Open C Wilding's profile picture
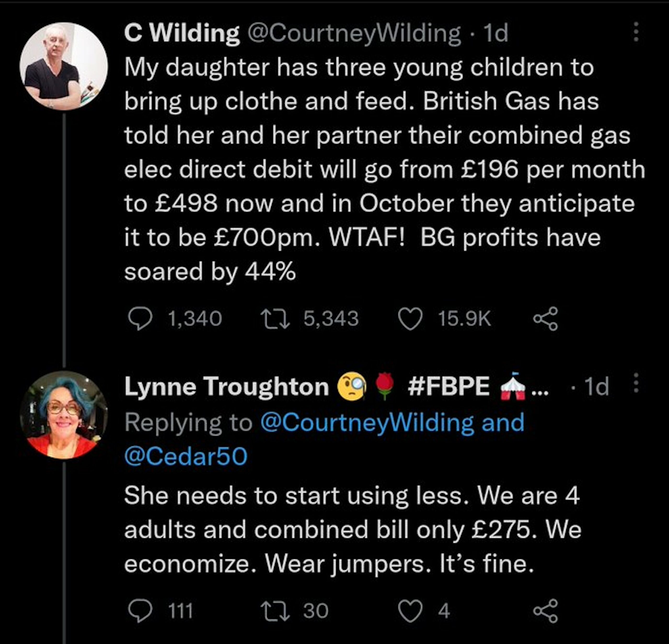Image resolution: width=669 pixels, height=644 pixels. click(64, 66)
